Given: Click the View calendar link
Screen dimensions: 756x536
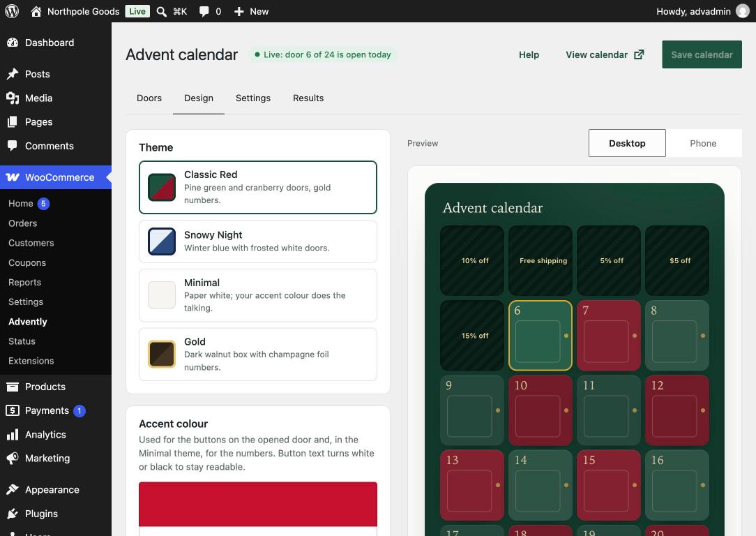Looking at the screenshot, I should (x=605, y=54).
